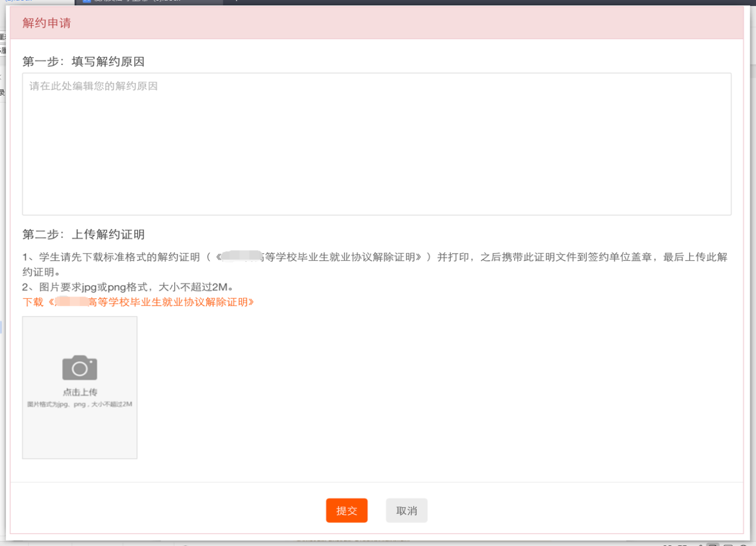756x546 pixels.
Task: Open the orange 下载 certificate download link
Action: click(139, 302)
